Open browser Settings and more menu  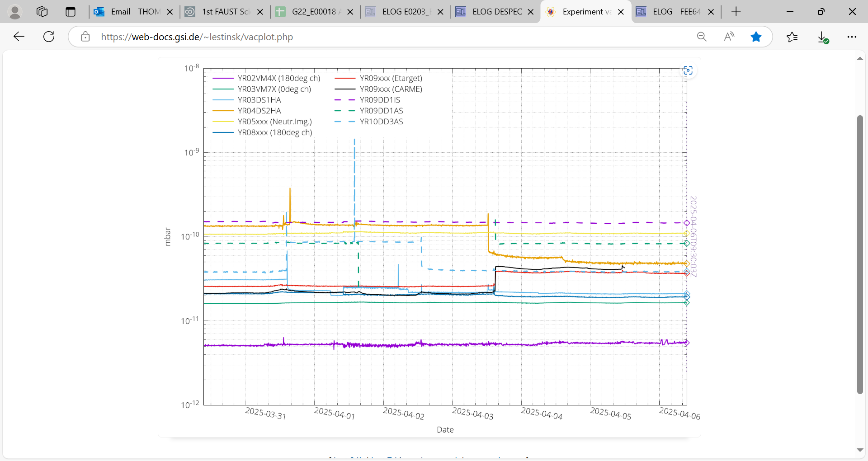pyautogui.click(x=852, y=37)
